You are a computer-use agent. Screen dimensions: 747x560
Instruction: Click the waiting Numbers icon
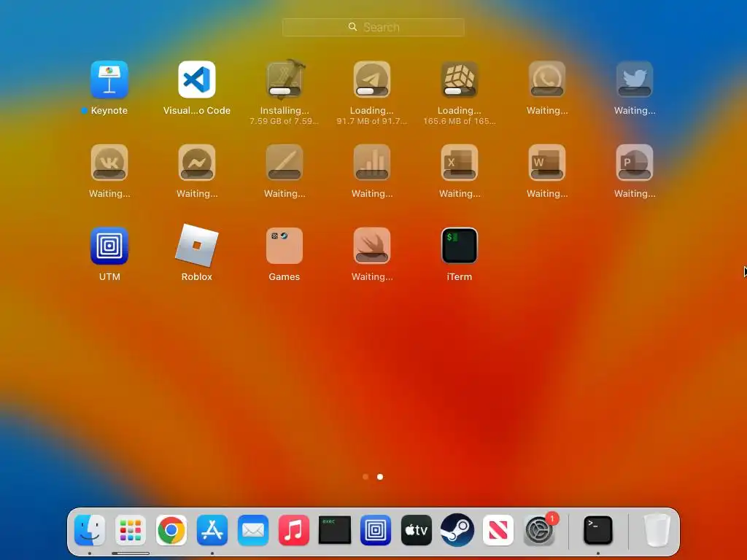372,163
